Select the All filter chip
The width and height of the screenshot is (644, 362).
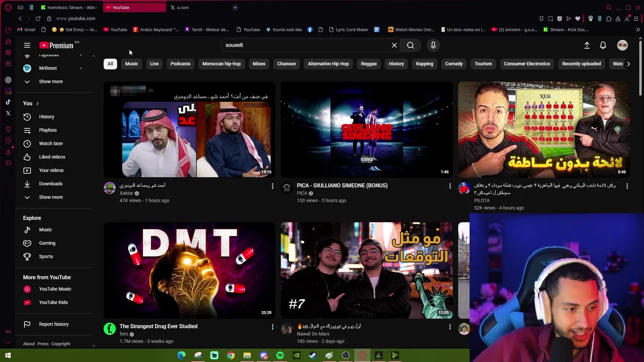tap(110, 64)
